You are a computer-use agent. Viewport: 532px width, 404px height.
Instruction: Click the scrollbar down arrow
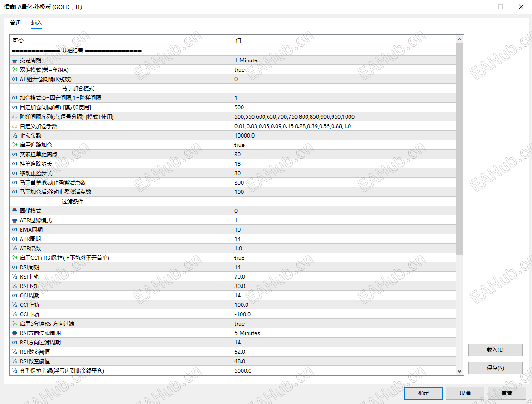pos(460,371)
